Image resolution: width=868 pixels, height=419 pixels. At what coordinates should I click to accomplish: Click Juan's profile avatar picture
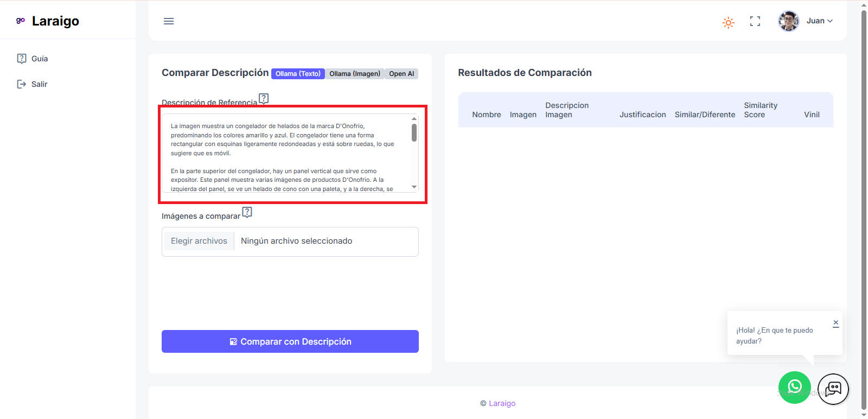tap(788, 21)
